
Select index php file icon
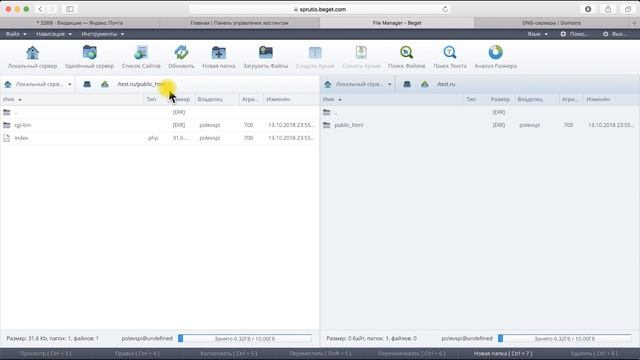tap(7, 138)
